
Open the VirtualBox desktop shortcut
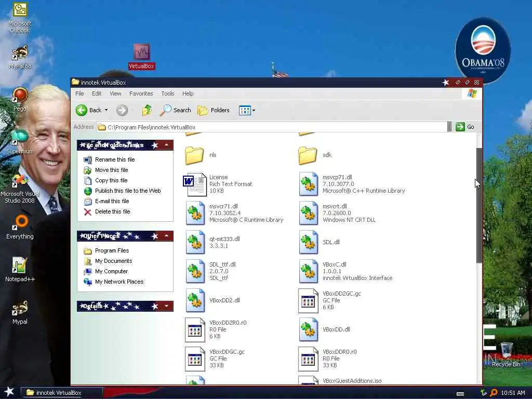tap(141, 56)
